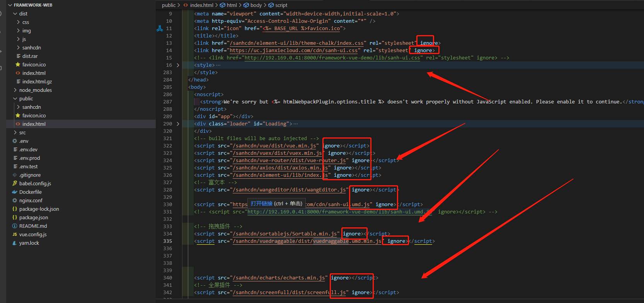Click the script symbol icon in breadcrumbs
Viewport: 644px width, 303px height.
tap(271, 5)
